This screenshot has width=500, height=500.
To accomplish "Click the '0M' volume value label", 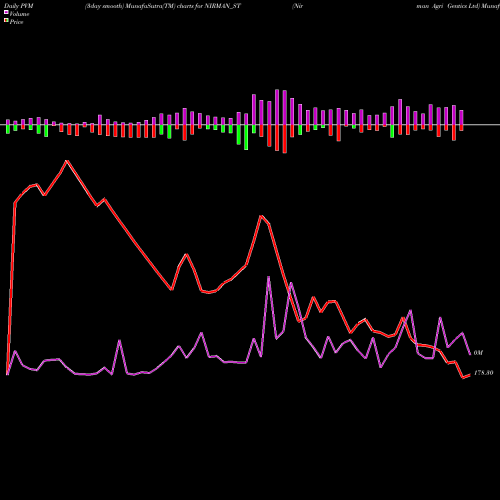I will [x=478, y=353].
